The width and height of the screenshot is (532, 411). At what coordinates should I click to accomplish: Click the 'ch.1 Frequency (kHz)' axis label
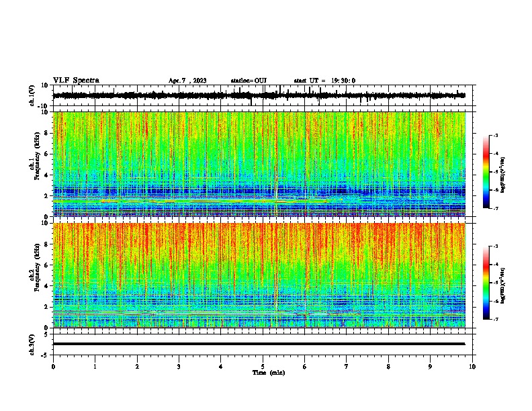tap(35, 156)
